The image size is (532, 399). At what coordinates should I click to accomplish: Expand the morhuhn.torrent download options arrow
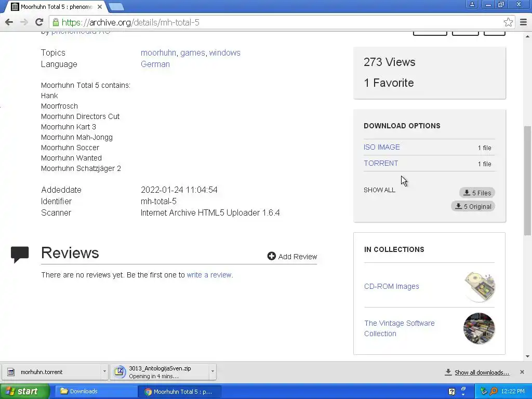click(104, 371)
